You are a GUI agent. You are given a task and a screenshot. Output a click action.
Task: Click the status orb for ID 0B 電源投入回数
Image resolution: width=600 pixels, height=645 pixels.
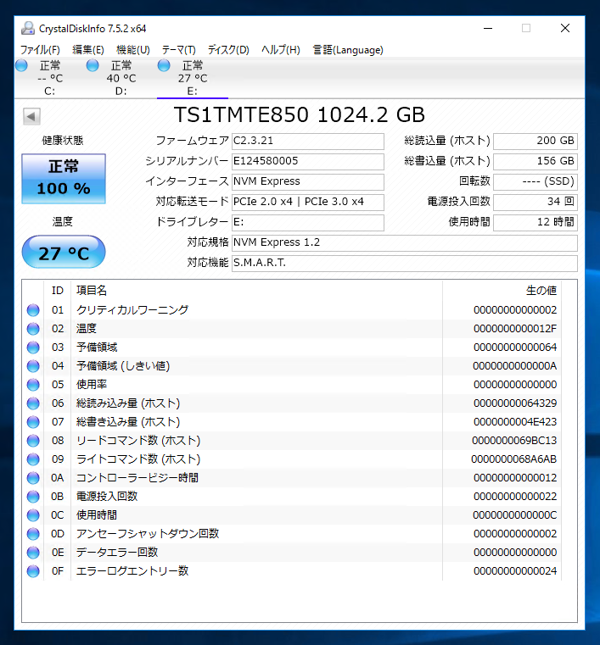click(33, 497)
